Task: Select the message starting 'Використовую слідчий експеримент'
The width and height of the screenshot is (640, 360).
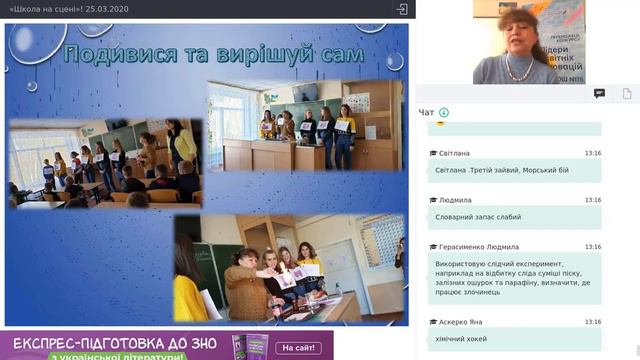Action: pyautogui.click(x=514, y=278)
